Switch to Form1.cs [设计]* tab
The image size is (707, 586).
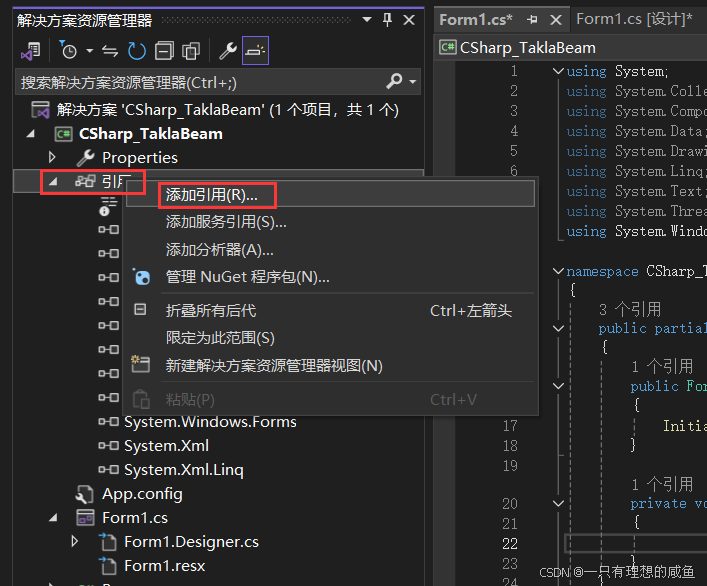(634, 19)
